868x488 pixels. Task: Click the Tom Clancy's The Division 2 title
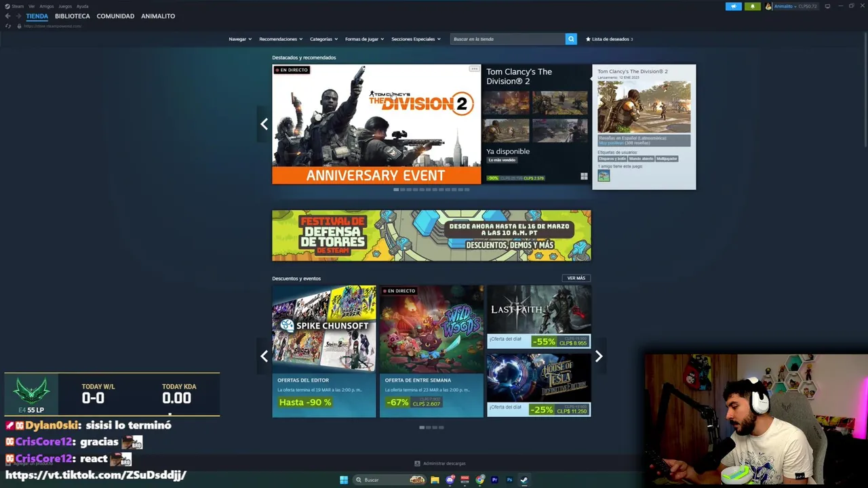click(x=519, y=76)
